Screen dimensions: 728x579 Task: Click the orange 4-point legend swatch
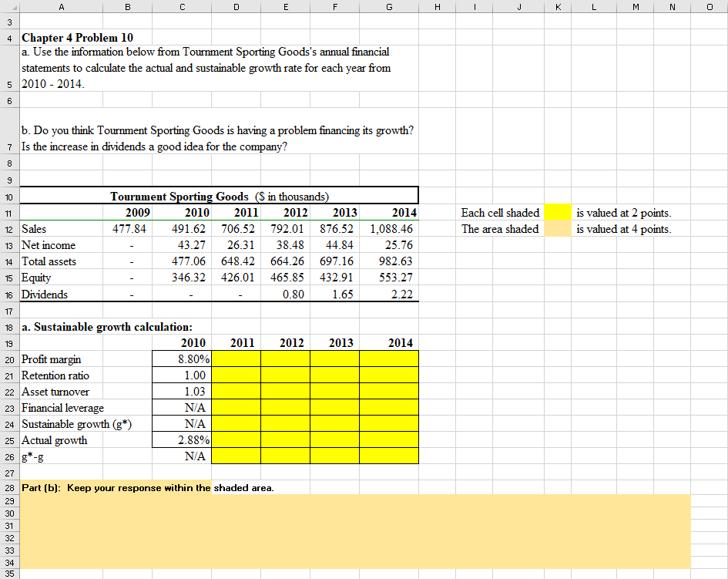click(x=558, y=229)
